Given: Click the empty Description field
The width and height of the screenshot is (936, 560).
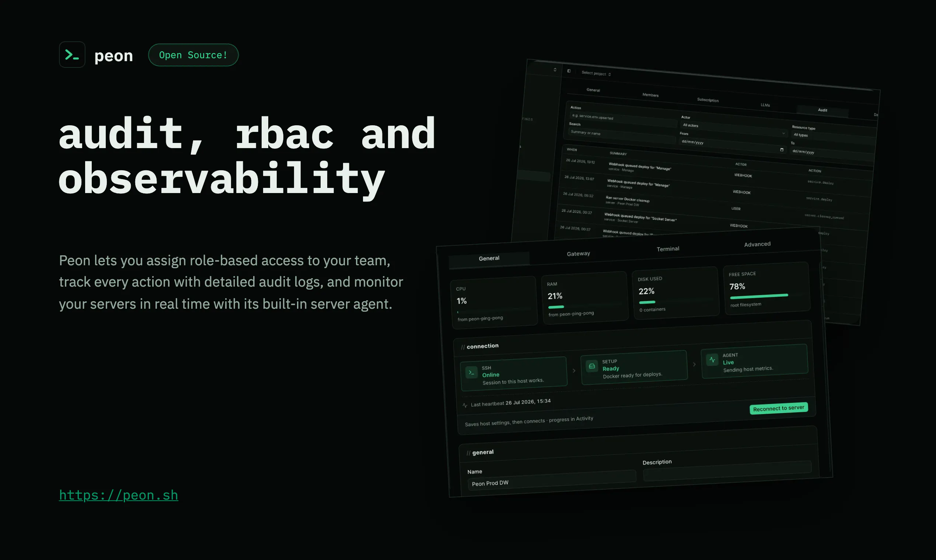Looking at the screenshot, I should tap(727, 470).
